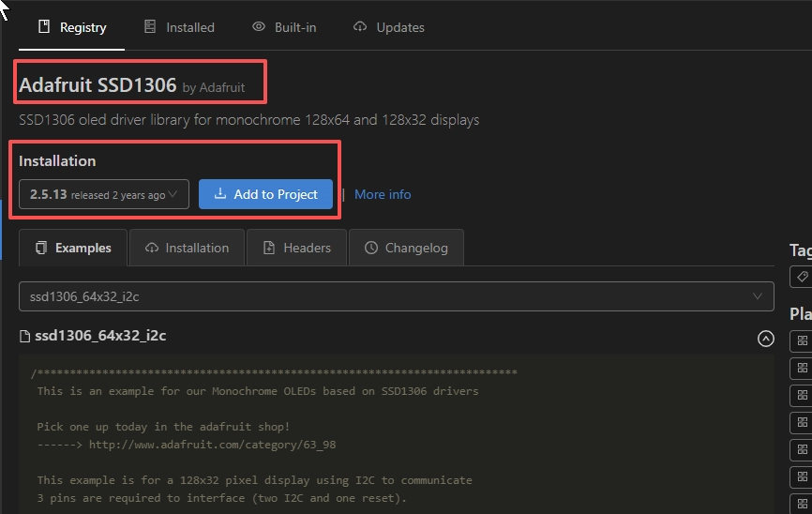Click the file icon beside ssd1306_64x32_i2c heading
The height and width of the screenshot is (514, 812).
pyautogui.click(x=24, y=337)
